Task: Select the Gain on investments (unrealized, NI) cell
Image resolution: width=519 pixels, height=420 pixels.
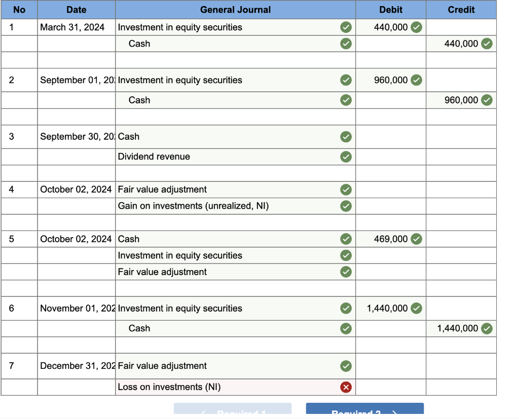Action: click(235, 206)
